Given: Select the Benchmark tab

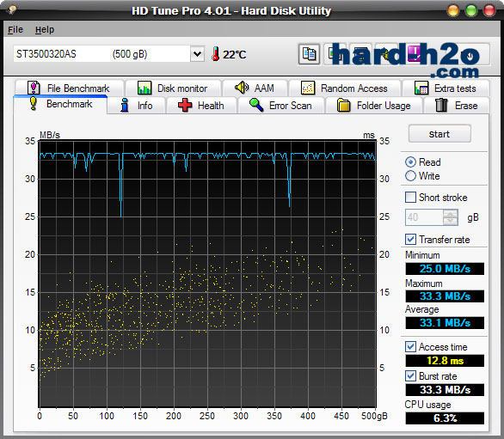Looking at the screenshot, I should pyautogui.click(x=60, y=104).
